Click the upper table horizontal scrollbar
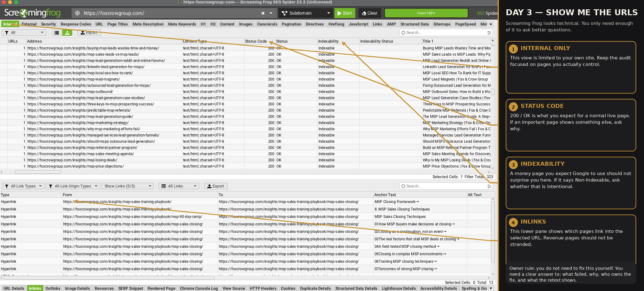The height and width of the screenshot is (291, 644). click(38, 172)
